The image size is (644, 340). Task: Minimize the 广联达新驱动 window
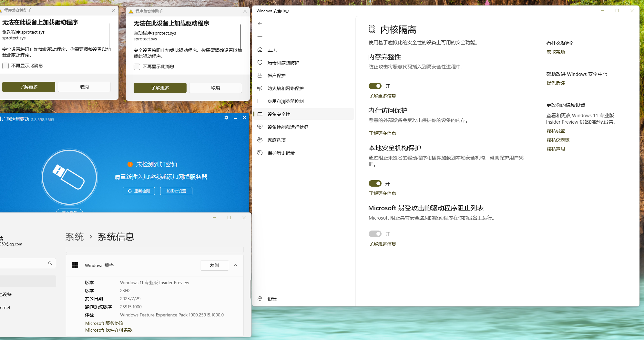pyautogui.click(x=235, y=118)
